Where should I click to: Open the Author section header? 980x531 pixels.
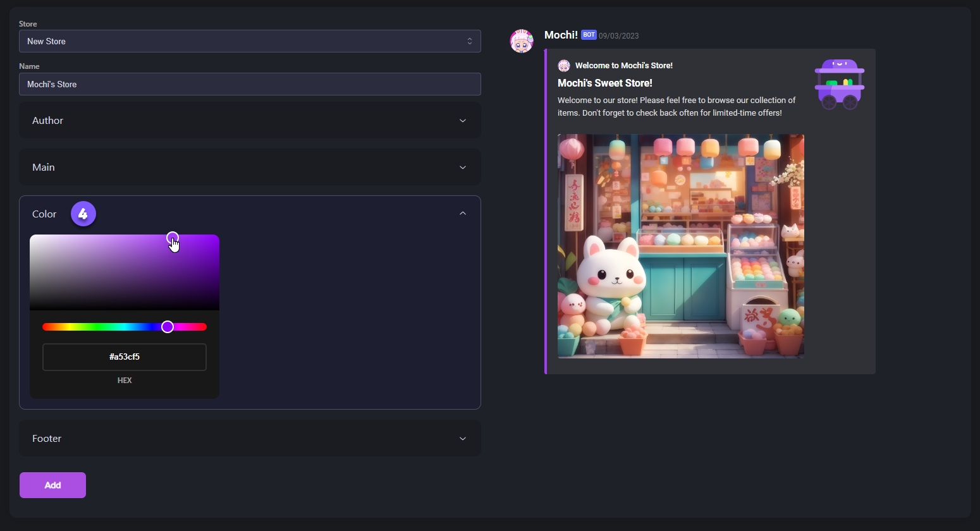[x=250, y=121]
